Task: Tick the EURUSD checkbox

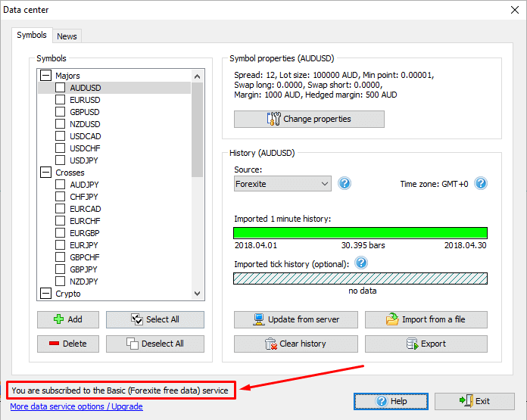Action: (61, 100)
